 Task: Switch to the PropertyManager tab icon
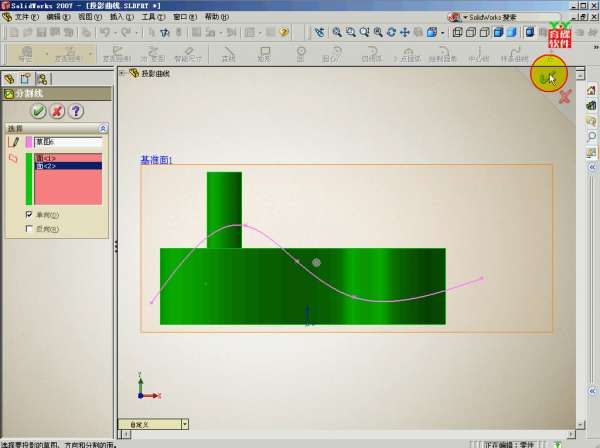(27, 78)
